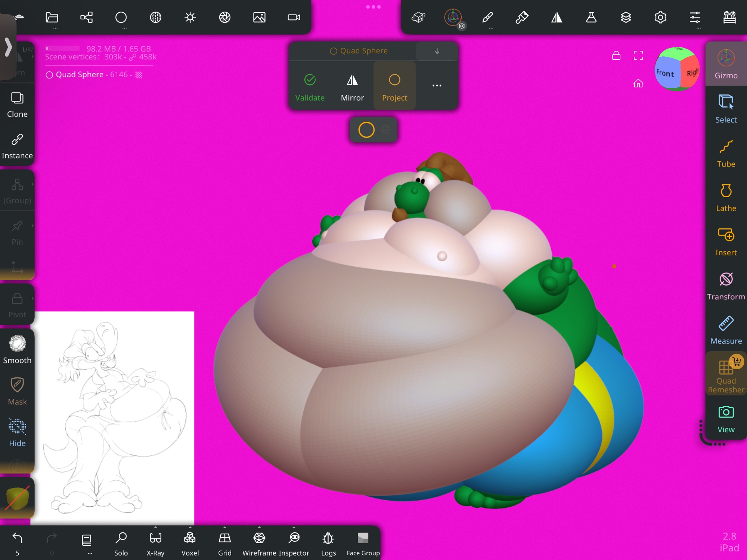Open the lighting settings sun icon
747x560 pixels.
(x=190, y=18)
